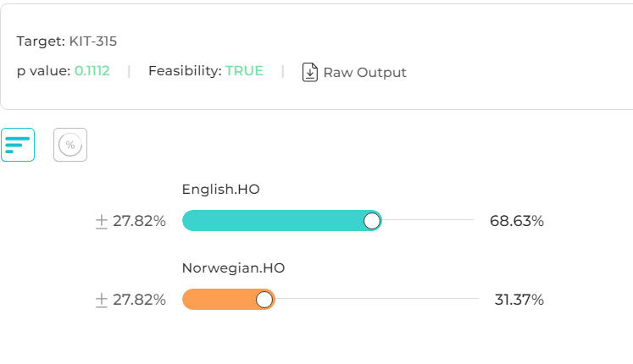
Task: Click the plus-minus icon beside English.HO
Action: pyautogui.click(x=102, y=221)
